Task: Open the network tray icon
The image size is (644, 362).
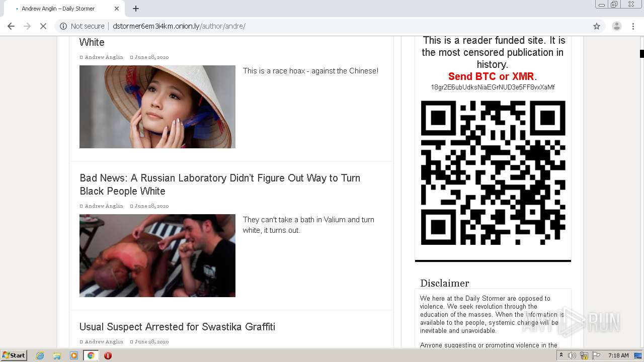Action: [x=584, y=355]
